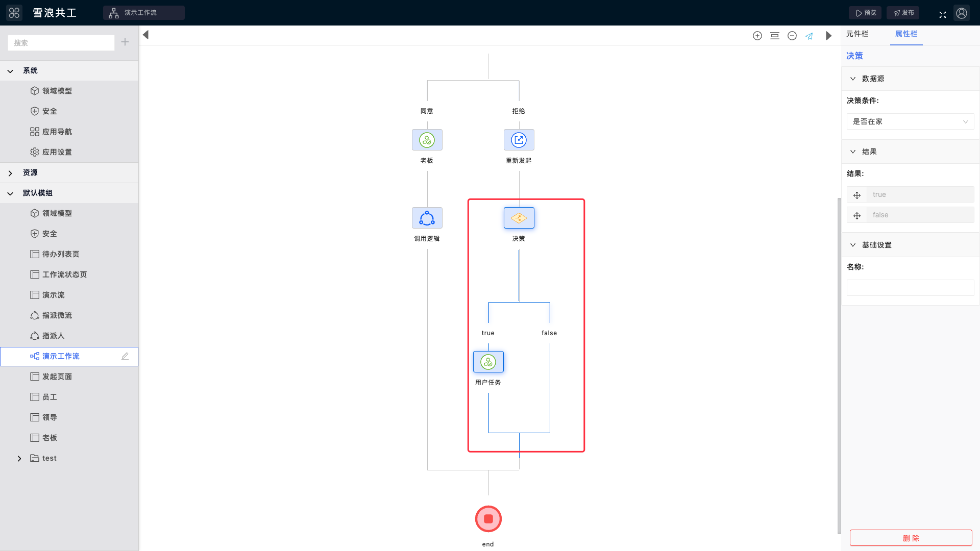Click the 演示工作流 breadcrumb tab in header

[x=143, y=13]
